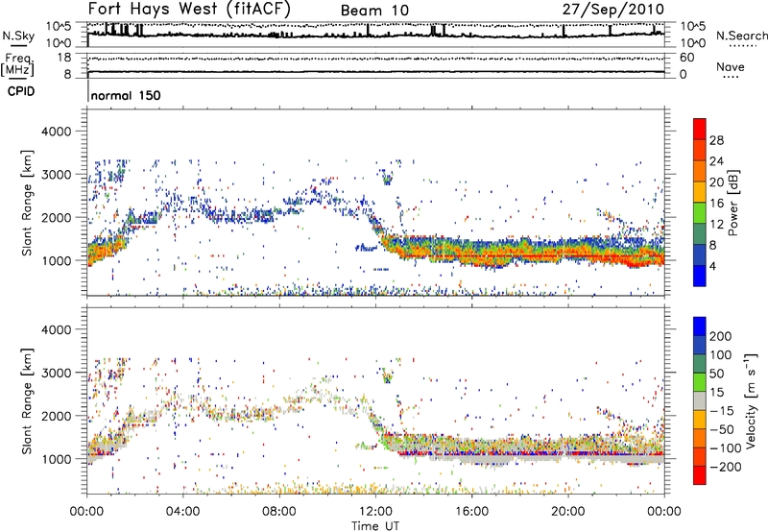The height and width of the screenshot is (532, 768).
Task: Click the 'Nave' legend label
Action: click(731, 66)
